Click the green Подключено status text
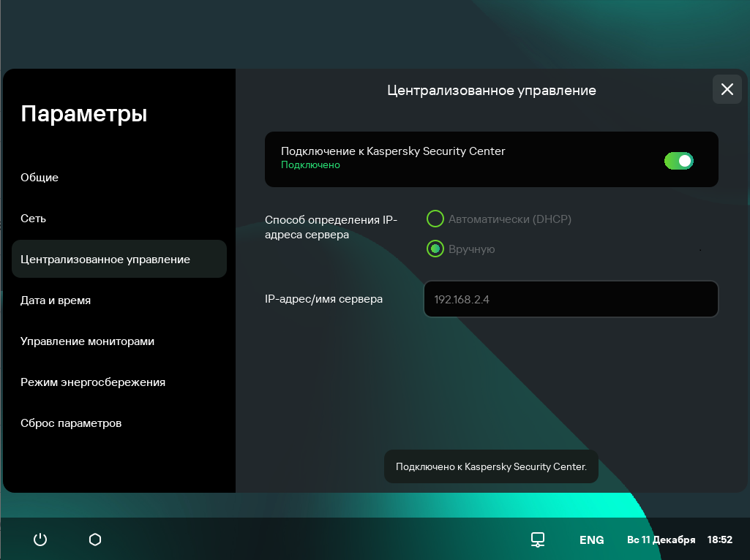The image size is (750, 560). [310, 164]
